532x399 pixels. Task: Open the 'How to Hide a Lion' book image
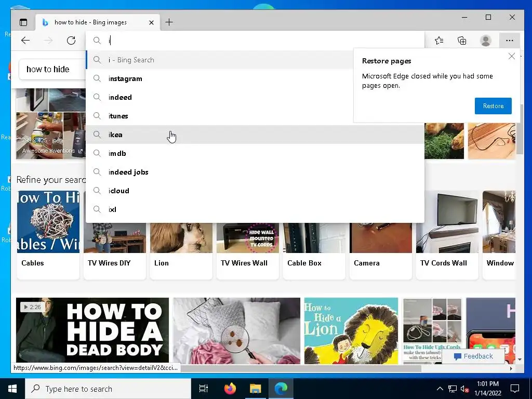pyautogui.click(x=351, y=330)
